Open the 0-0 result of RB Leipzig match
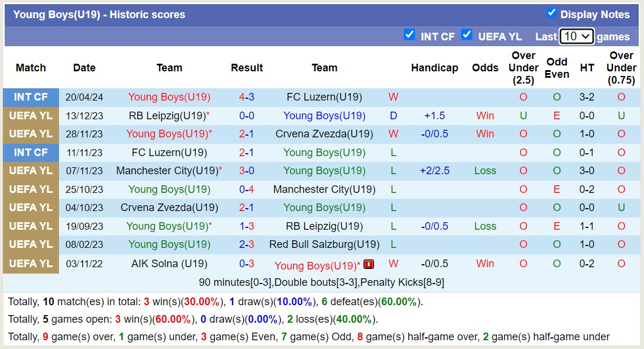This screenshot has width=644, height=349. (x=247, y=116)
